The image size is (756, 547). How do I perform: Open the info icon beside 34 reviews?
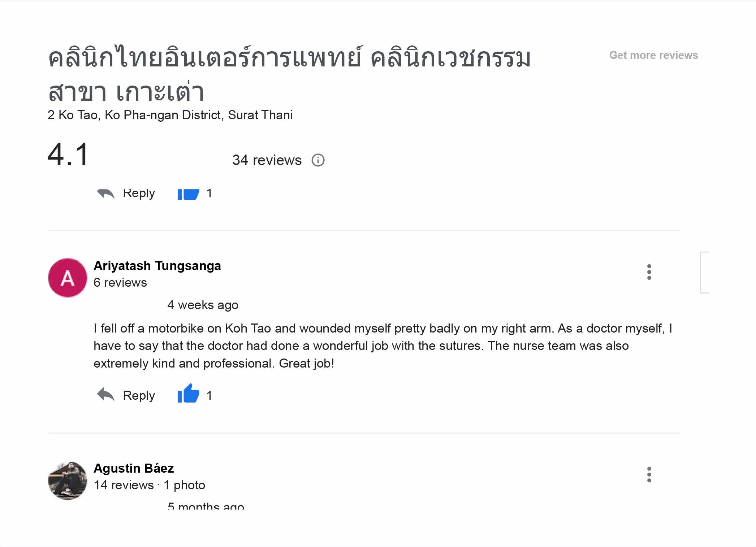point(318,160)
